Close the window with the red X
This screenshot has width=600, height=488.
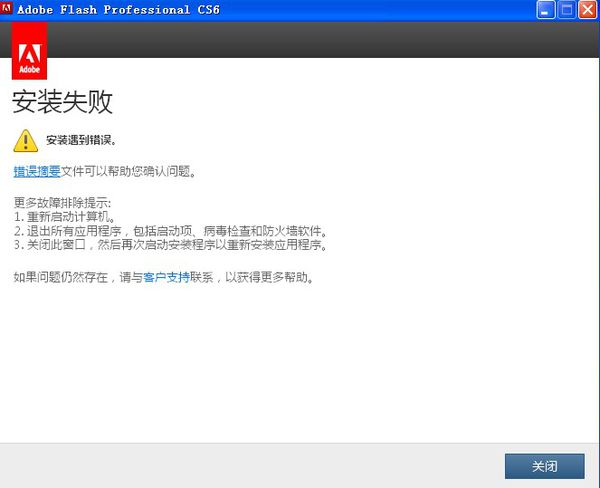[x=587, y=10]
